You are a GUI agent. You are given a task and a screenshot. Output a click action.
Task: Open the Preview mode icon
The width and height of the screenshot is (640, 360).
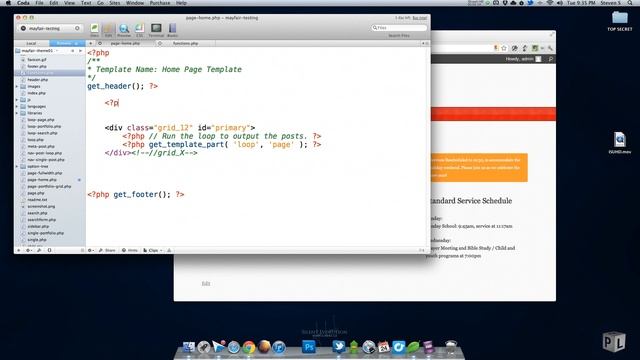(x=124, y=30)
